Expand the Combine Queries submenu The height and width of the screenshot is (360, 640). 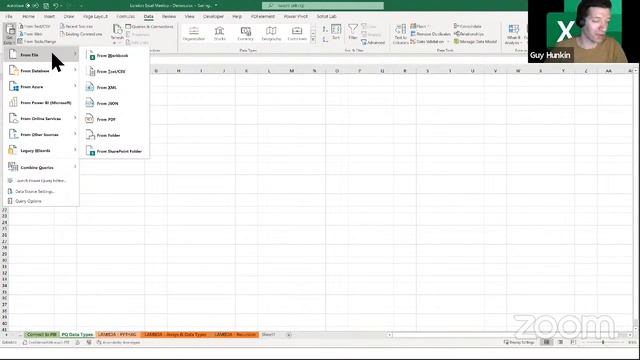tap(42, 167)
